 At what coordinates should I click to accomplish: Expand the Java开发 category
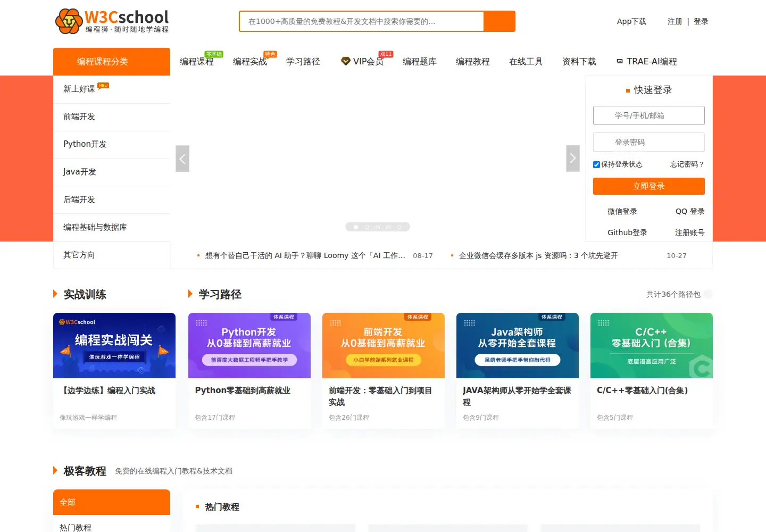[112, 172]
